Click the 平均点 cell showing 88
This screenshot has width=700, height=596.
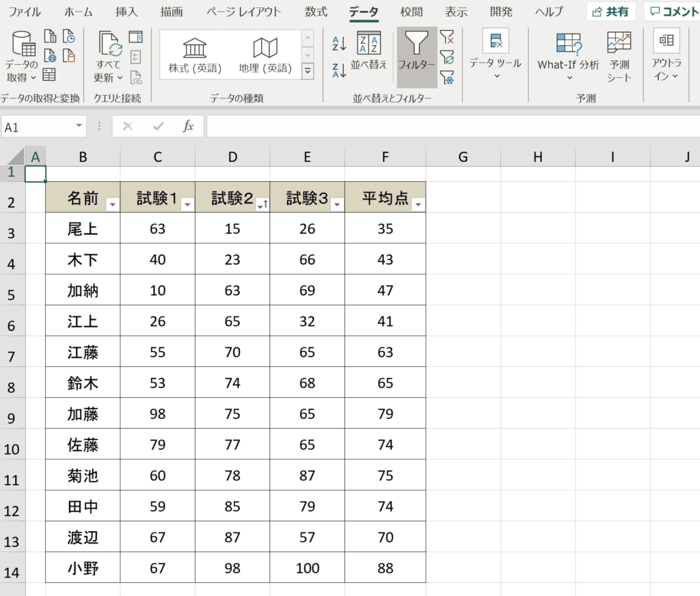pos(386,567)
